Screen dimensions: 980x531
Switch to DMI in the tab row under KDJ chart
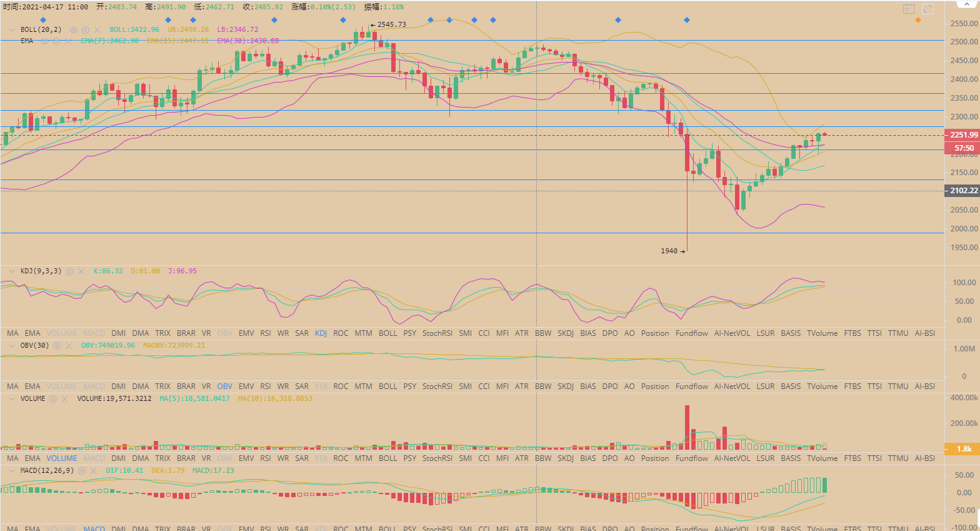pyautogui.click(x=119, y=333)
